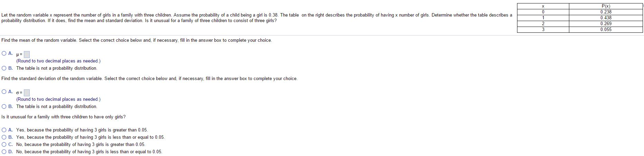Select option A for standard deviation σ
644x156 pixels.
[4, 92]
